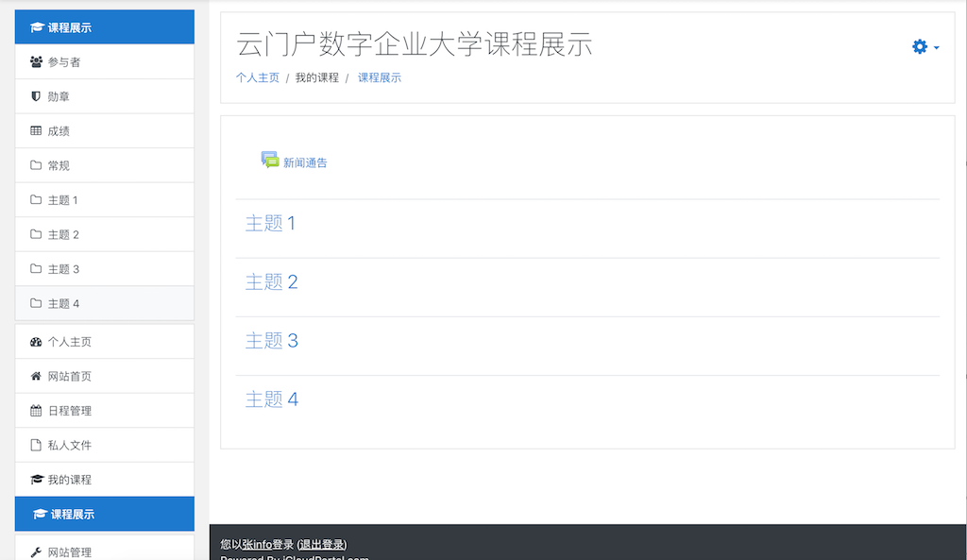Open the 新闻通告 forum link
The image size is (967, 560).
[305, 163]
